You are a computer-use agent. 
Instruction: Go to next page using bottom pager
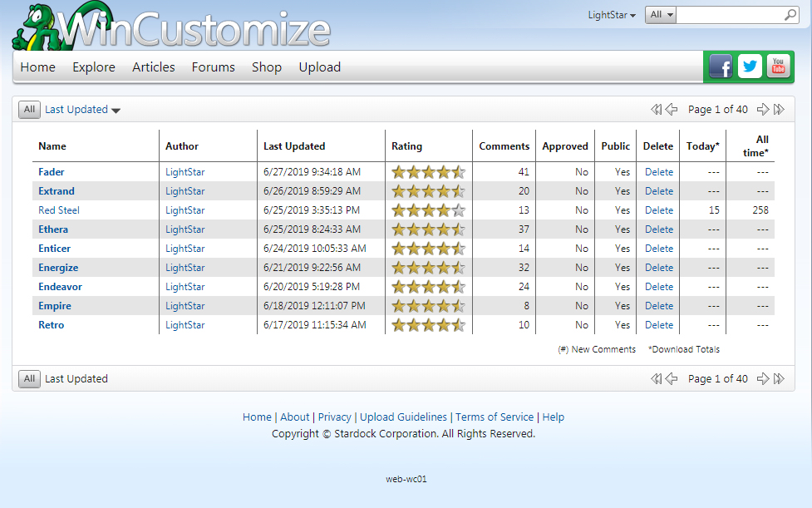tap(763, 378)
